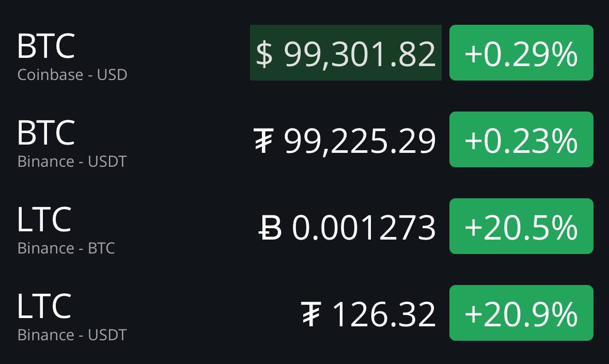Select the 126.32 LTC price value
The image size is (609, 364).
coord(384,315)
